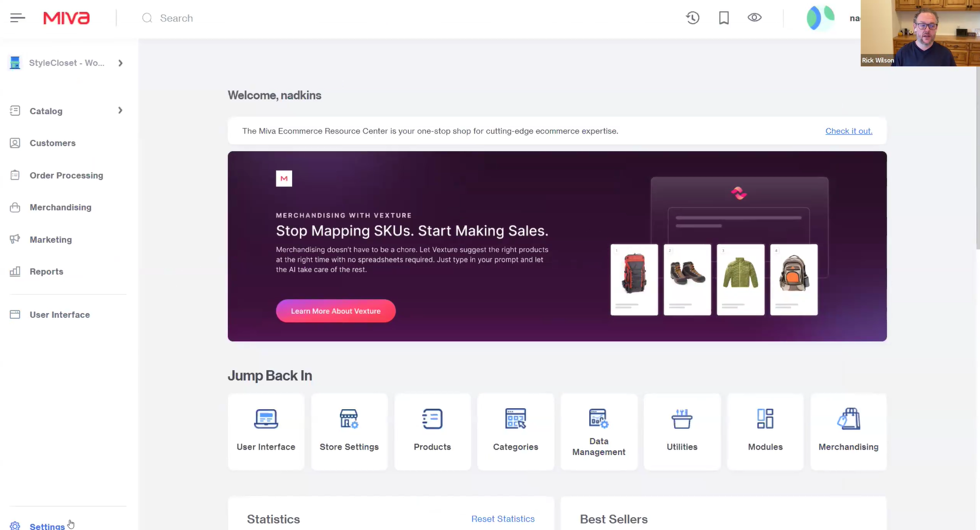
Task: Click the red backpack product thumbnail
Action: coord(634,279)
